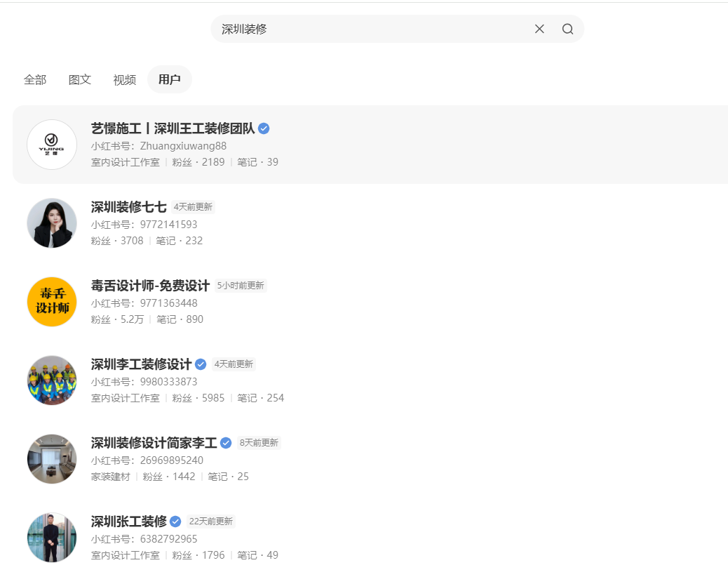This screenshot has height=584, width=728.
Task: Click the 5小时前更新 tag
Action: pyautogui.click(x=241, y=285)
